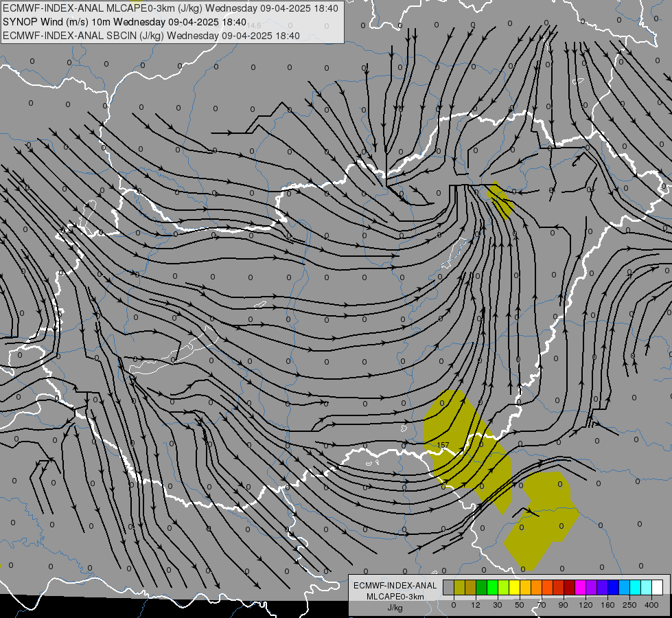Click the J/kg unit label in legend
Viewport: 672px width, 618px height.
[x=395, y=608]
